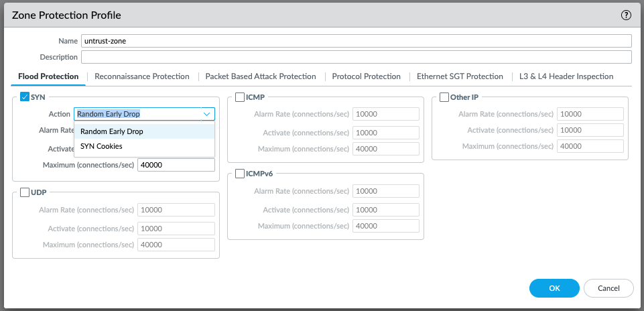Tick the ICMPv6 flood protection checkbox
This screenshot has width=644, height=311.
coord(240,174)
